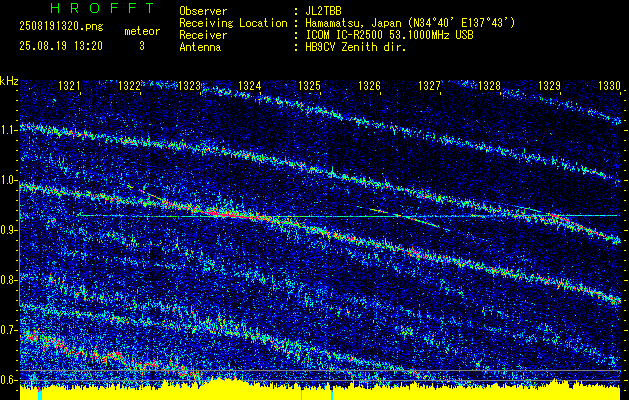Click the Observer label
The height and width of the screenshot is (400, 629).
pos(203,11)
